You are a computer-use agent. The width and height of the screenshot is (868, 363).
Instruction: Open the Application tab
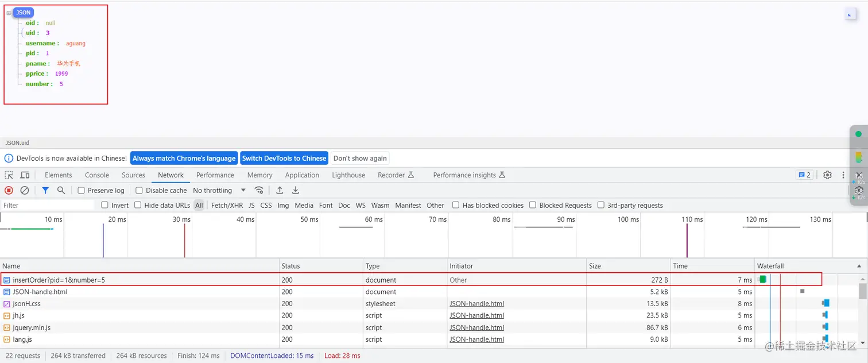tap(302, 175)
